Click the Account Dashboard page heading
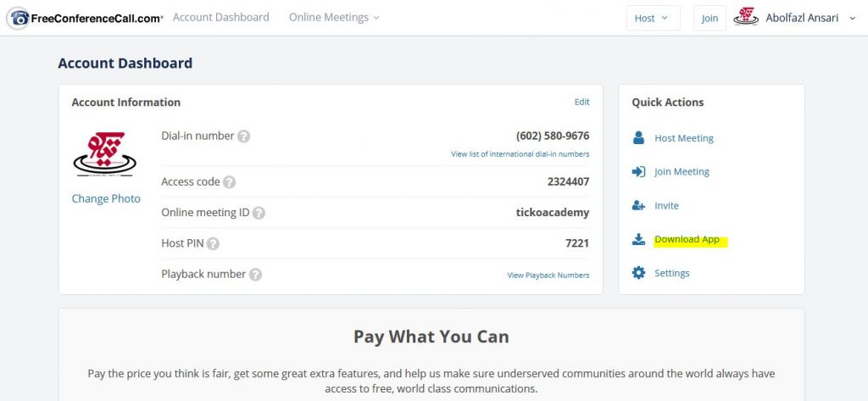Image resolution: width=868 pixels, height=401 pixels. (125, 63)
